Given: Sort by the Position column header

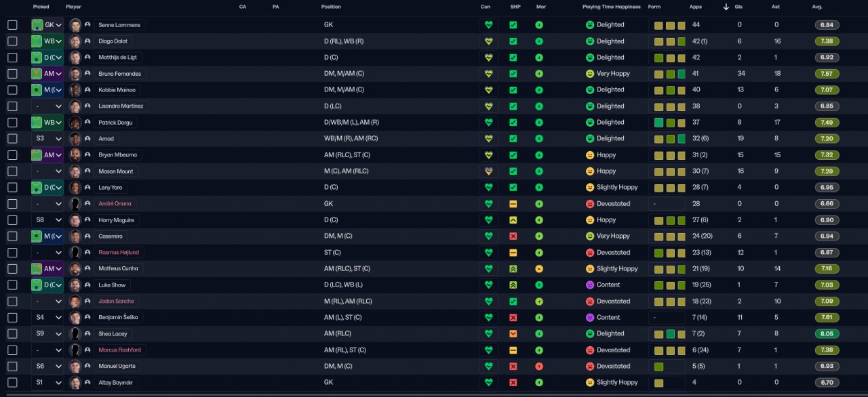Looking at the screenshot, I should (x=331, y=7).
